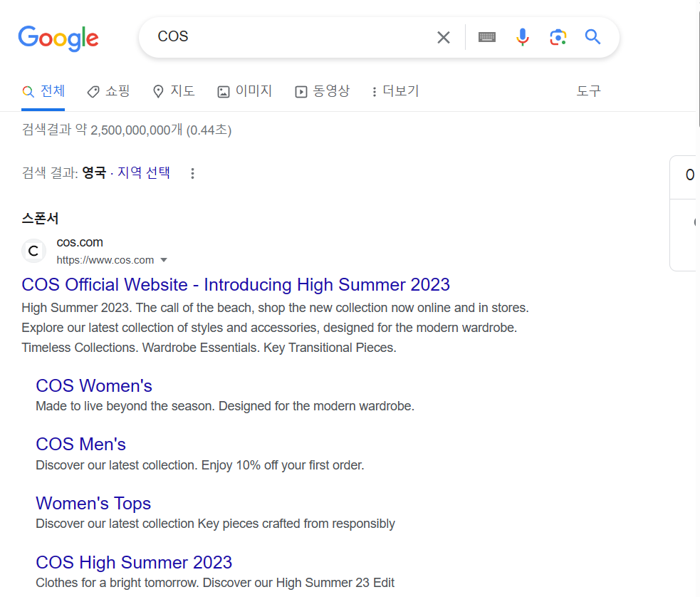Select the 전체 (All) results tab
The width and height of the screenshot is (700, 597).
tap(43, 91)
